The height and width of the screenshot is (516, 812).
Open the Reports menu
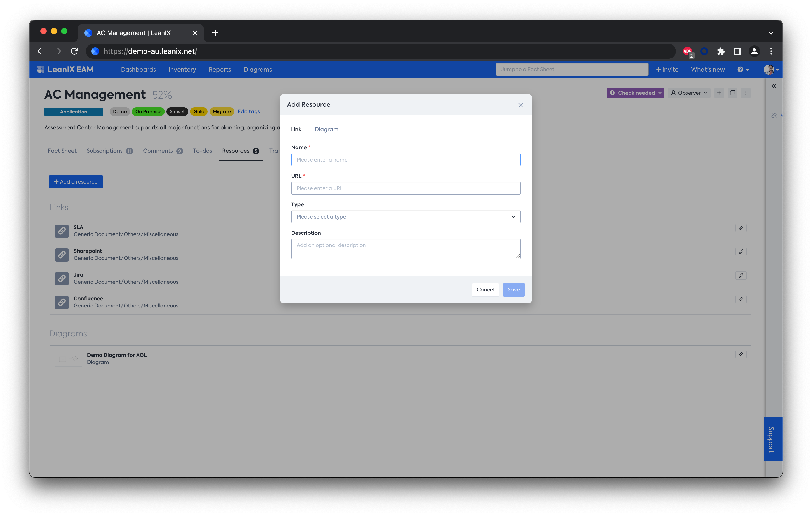coord(220,70)
